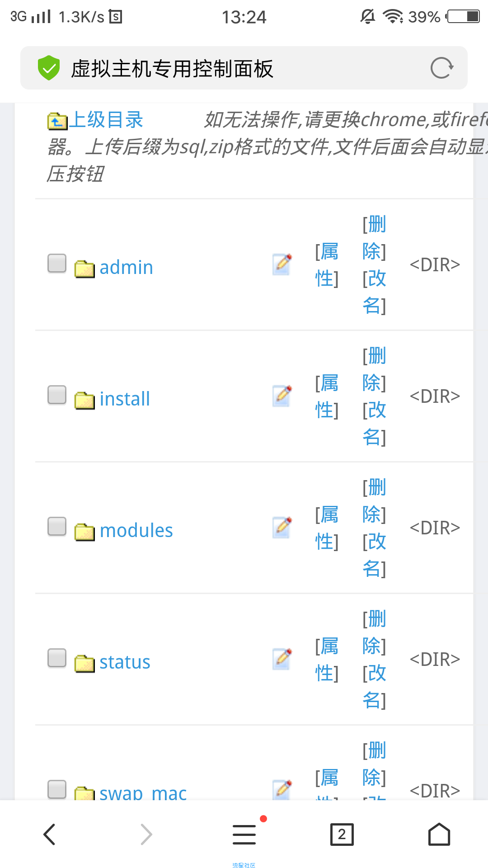Open the browser home page icon

tap(439, 834)
